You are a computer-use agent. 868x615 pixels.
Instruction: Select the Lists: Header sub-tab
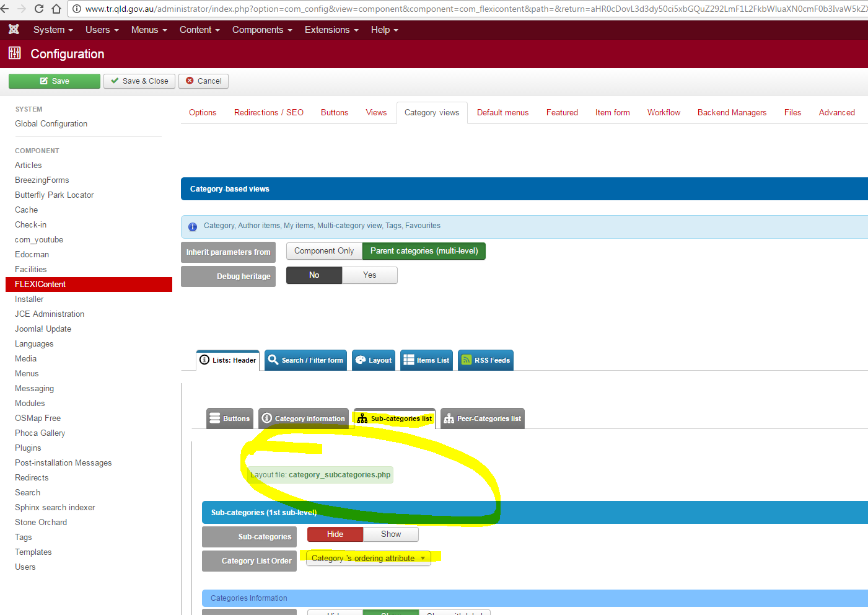point(228,360)
